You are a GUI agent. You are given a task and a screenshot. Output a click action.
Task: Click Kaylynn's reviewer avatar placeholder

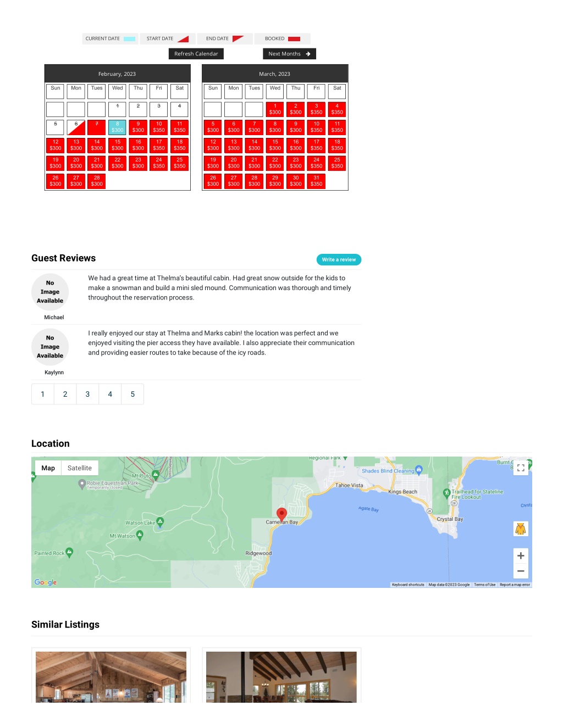tap(50, 347)
